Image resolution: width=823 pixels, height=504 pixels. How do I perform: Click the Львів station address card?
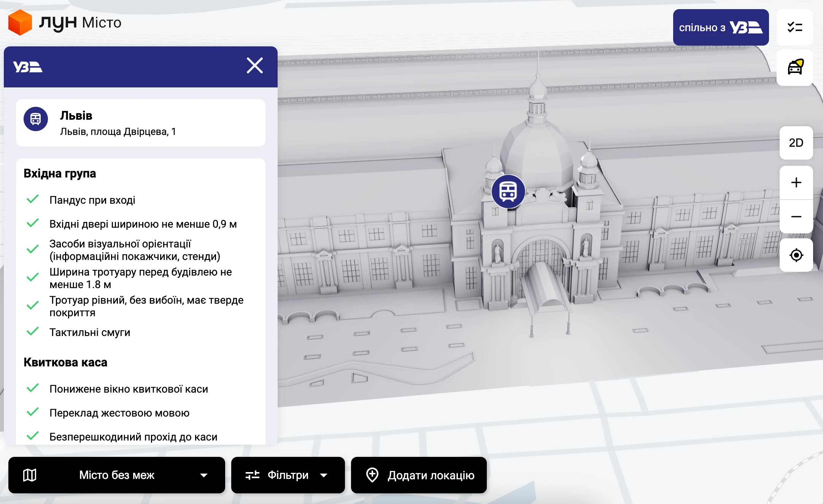141,123
